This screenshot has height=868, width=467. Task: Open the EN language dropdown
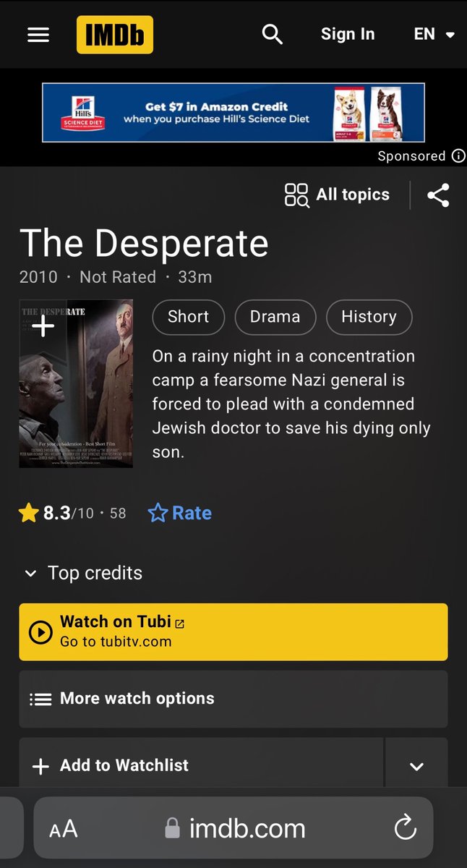pos(434,34)
